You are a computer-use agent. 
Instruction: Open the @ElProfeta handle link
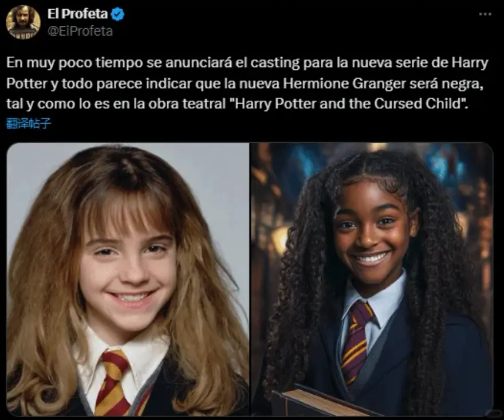pos(80,31)
